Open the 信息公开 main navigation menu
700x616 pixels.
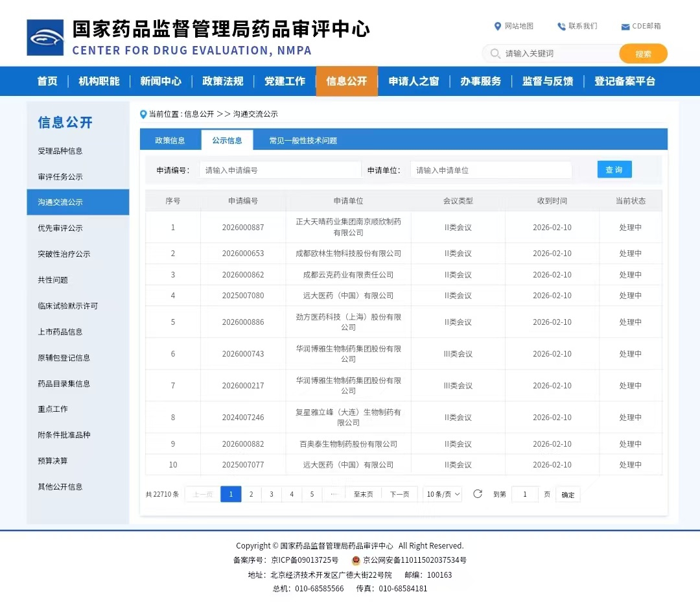coord(347,81)
